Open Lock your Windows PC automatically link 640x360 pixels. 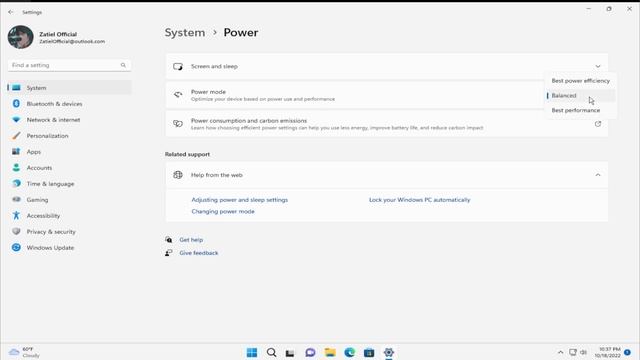pos(420,200)
